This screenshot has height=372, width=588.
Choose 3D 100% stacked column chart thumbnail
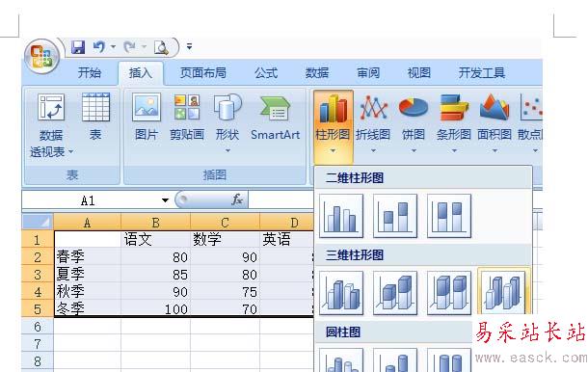(449, 293)
